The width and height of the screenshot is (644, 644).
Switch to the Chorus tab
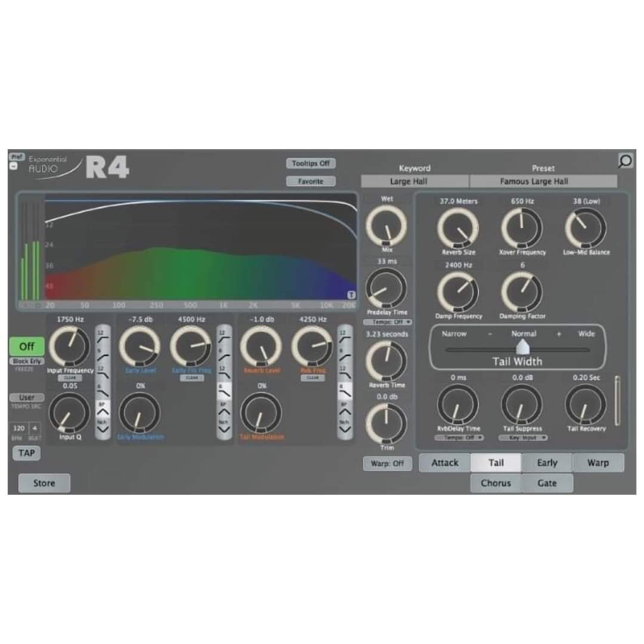496,483
